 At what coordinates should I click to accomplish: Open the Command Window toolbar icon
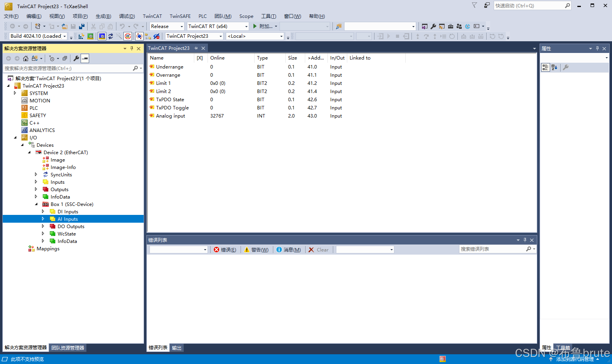pyautogui.click(x=477, y=26)
